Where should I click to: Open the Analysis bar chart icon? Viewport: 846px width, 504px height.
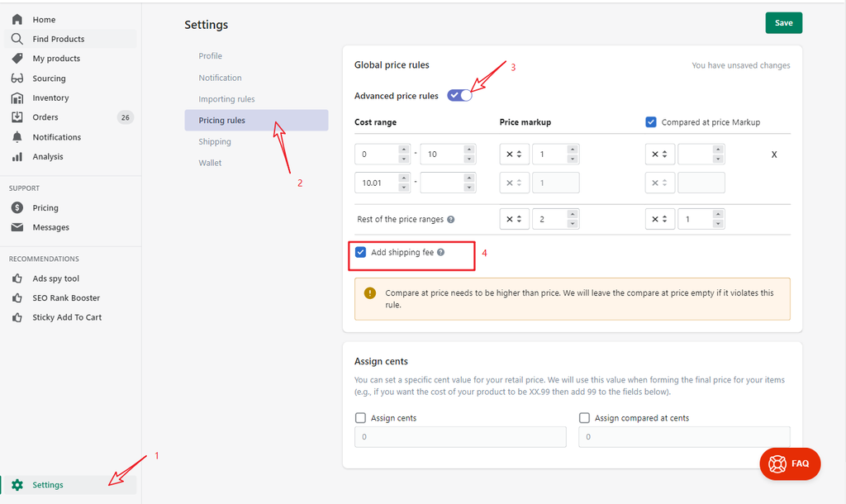(x=17, y=157)
